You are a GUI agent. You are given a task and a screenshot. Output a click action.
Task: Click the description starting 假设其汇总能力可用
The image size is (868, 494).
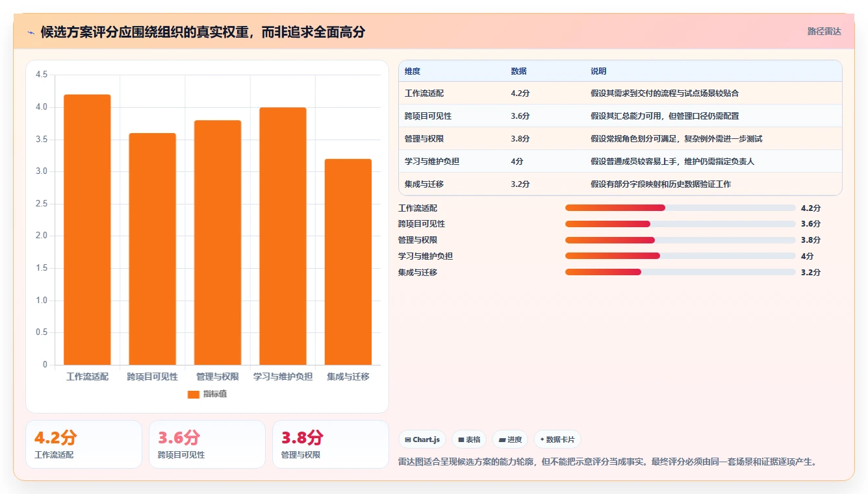point(665,116)
